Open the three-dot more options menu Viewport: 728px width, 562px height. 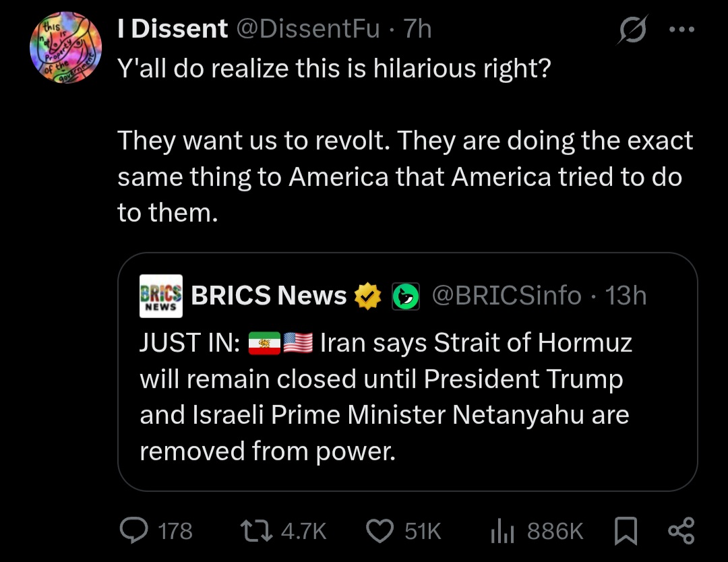tap(681, 29)
